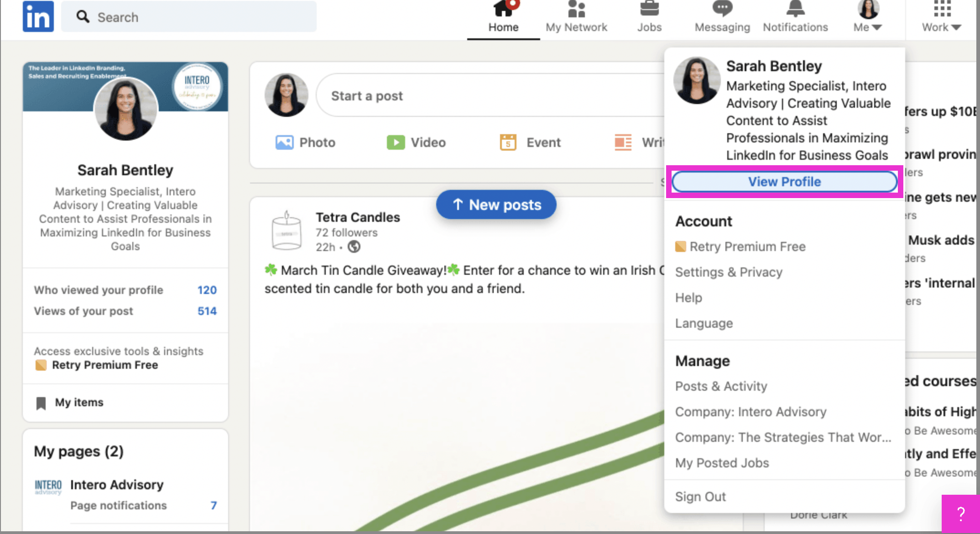Open Company: Intero Advisory
980x534 pixels.
[751, 412]
